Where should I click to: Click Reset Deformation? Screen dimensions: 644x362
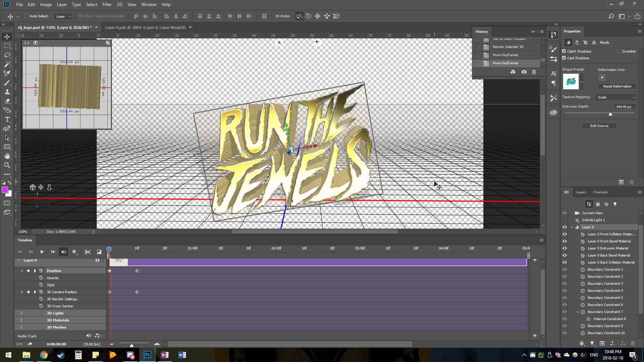617,86
